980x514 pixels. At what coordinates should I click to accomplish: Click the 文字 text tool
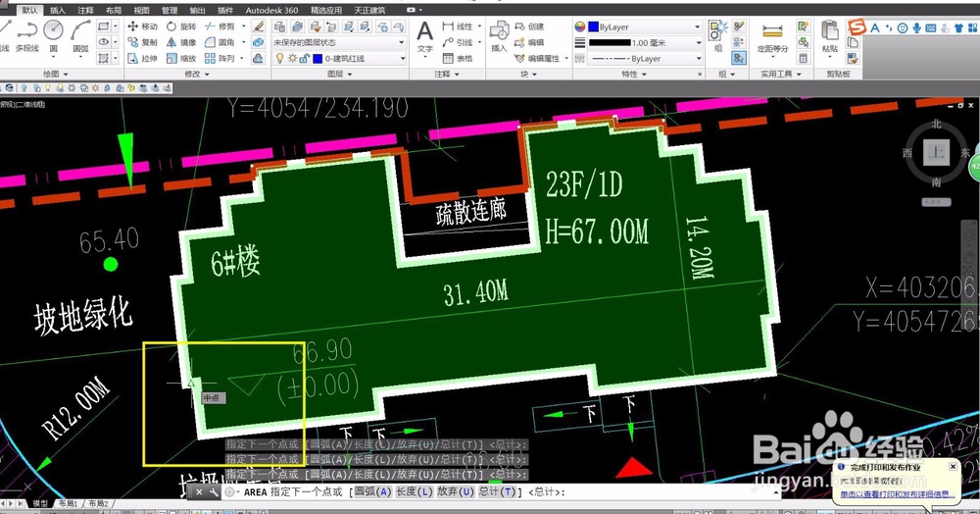[x=425, y=36]
